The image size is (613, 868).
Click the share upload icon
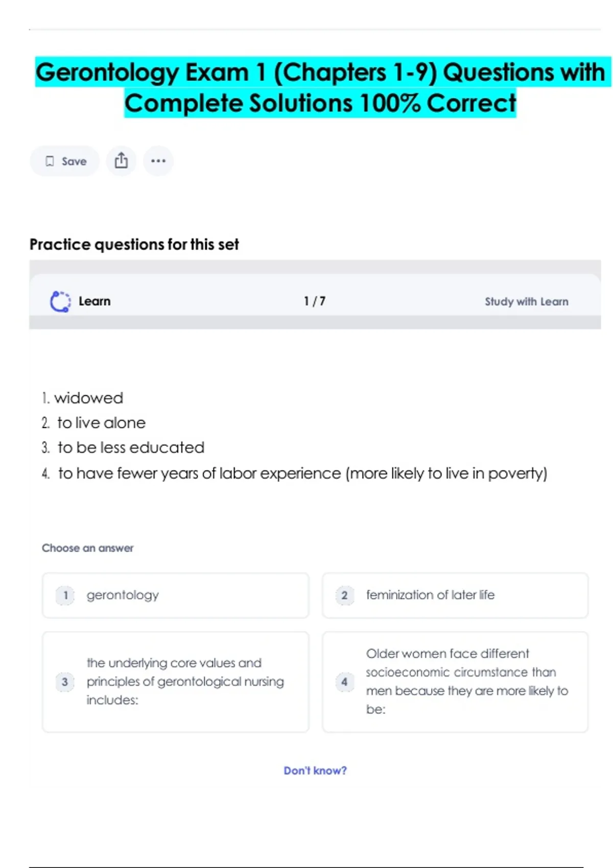click(x=121, y=161)
